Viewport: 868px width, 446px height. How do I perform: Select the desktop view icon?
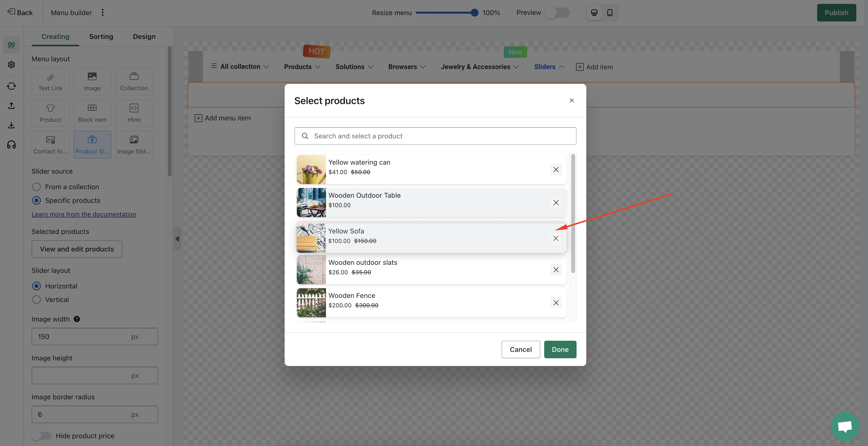click(x=594, y=13)
